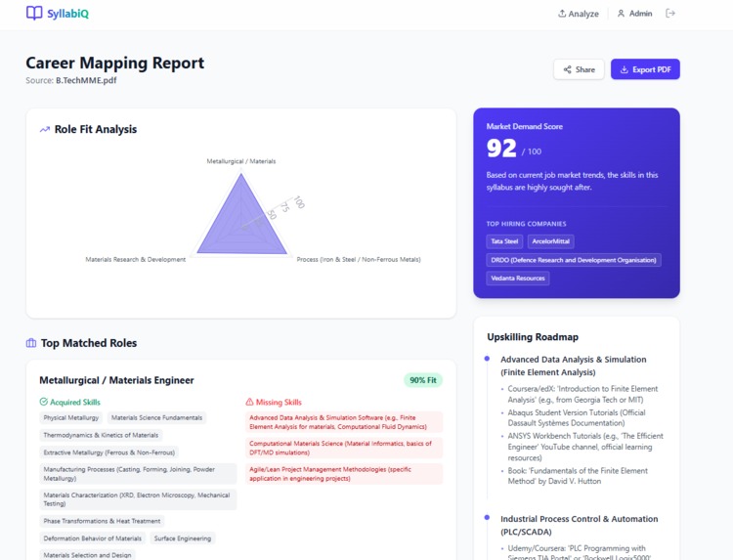The height and width of the screenshot is (560, 733).
Task: Click the share icon in Share button
Action: click(x=568, y=69)
